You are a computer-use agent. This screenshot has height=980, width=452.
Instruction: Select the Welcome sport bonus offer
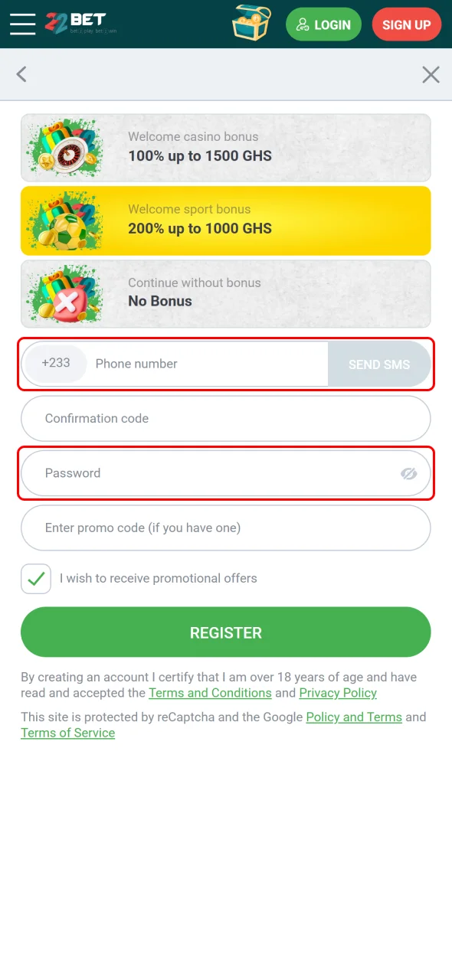click(226, 220)
